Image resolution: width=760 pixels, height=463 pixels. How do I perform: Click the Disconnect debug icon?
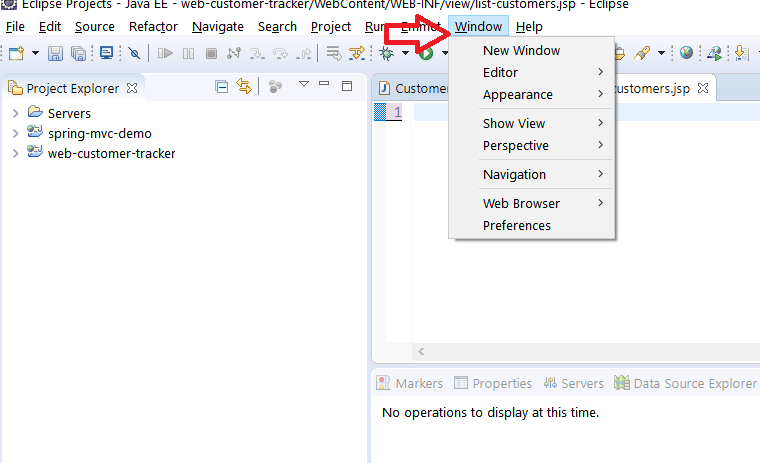pyautogui.click(x=234, y=53)
